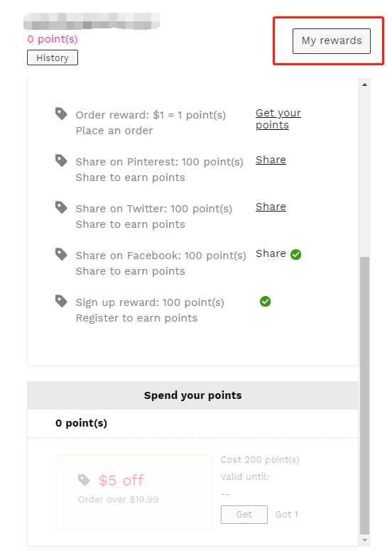392x553 pixels.
Task: Open My rewards
Action: [332, 41]
